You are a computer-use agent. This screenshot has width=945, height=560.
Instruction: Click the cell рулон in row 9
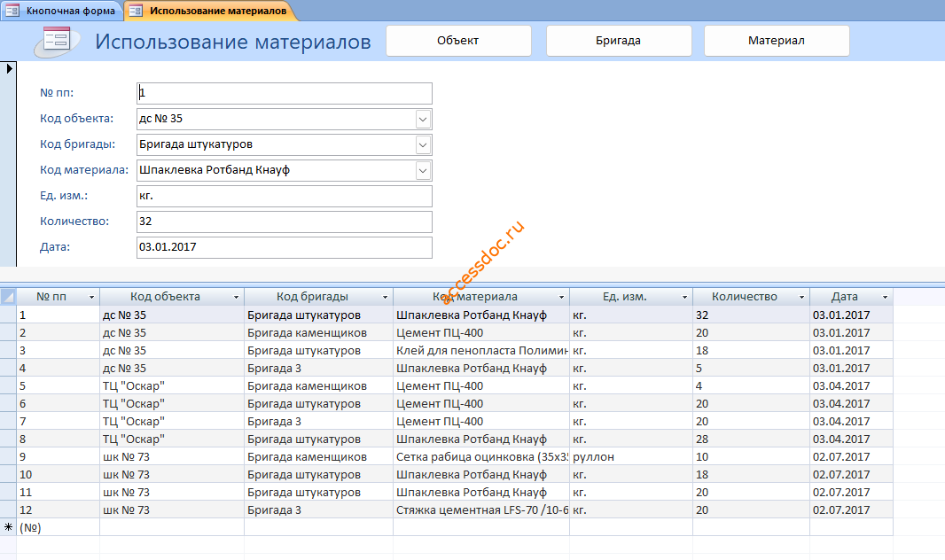[x=631, y=457]
